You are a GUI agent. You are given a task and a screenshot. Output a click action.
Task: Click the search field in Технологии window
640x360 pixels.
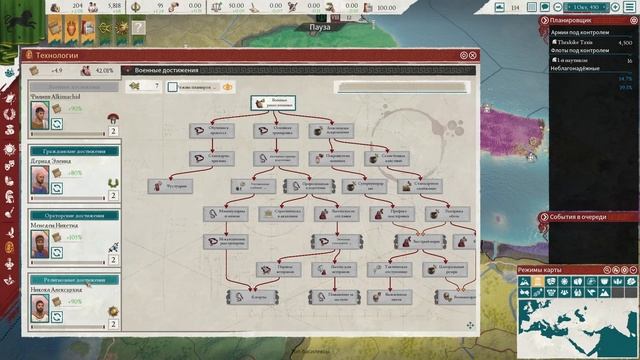click(x=402, y=87)
